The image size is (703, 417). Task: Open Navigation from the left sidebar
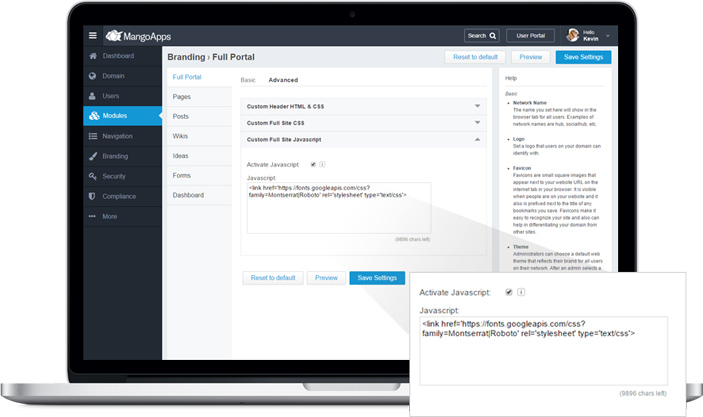(x=122, y=136)
